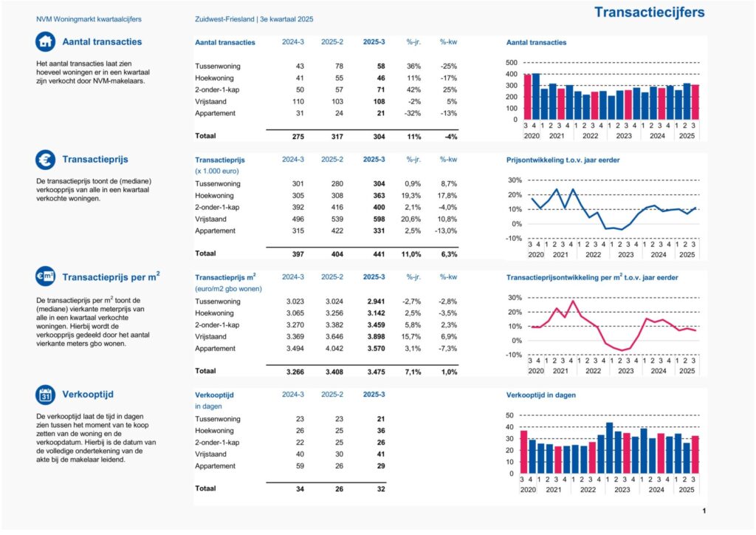Click the €m² icon beside Transactieprijs per m²
This screenshot has width=756, height=535.
coord(46,277)
